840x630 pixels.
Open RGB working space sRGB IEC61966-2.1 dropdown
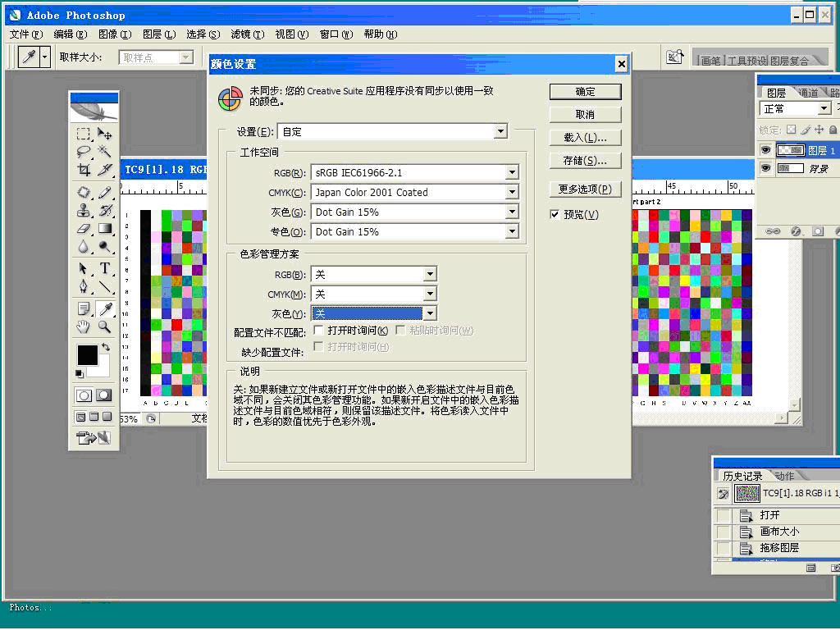[x=414, y=172]
